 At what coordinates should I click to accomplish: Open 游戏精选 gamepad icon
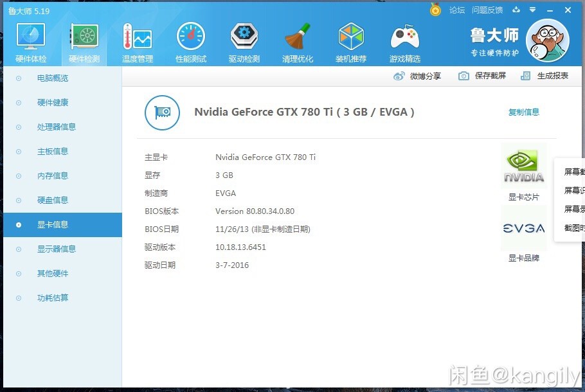pos(405,37)
